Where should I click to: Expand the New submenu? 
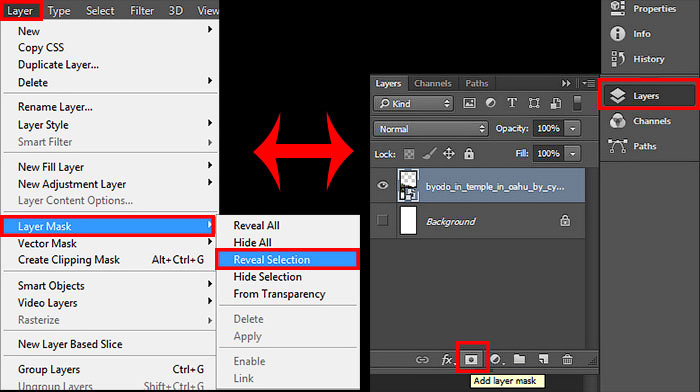[110, 31]
